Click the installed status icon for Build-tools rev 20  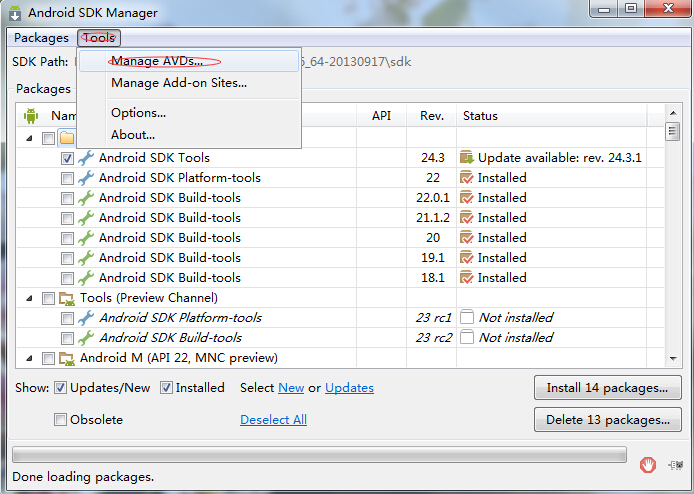467,238
